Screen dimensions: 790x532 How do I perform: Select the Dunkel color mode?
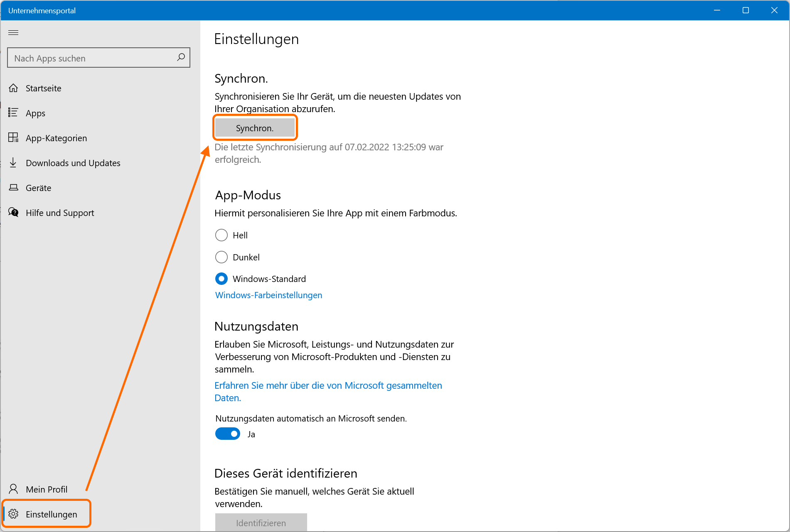point(221,257)
